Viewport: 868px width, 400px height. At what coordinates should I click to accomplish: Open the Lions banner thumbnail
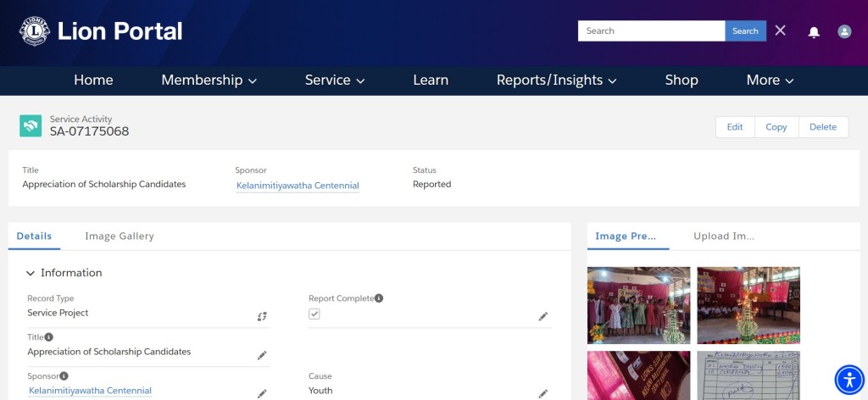(638, 375)
